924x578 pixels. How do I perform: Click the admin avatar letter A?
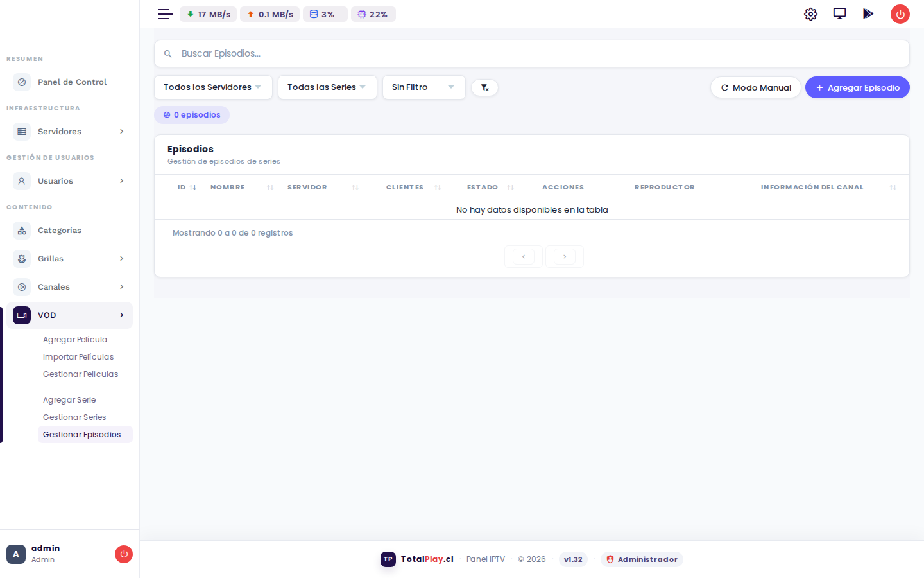tap(16, 554)
